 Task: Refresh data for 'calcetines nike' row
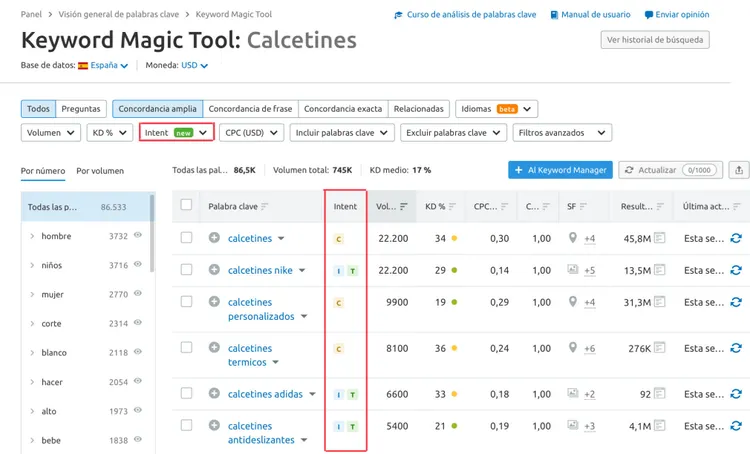coord(736,270)
